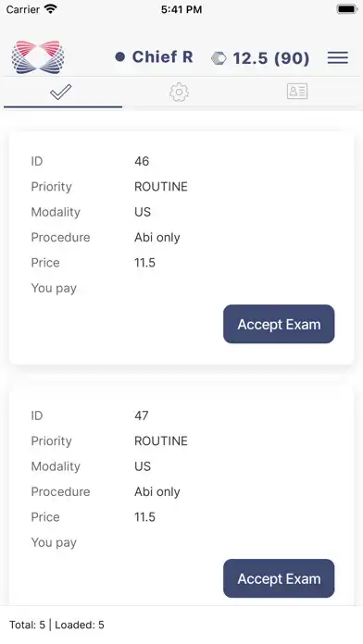Tap ROUTINE priority on exam 46
Viewport: 363px width, 644px height.
(161, 187)
